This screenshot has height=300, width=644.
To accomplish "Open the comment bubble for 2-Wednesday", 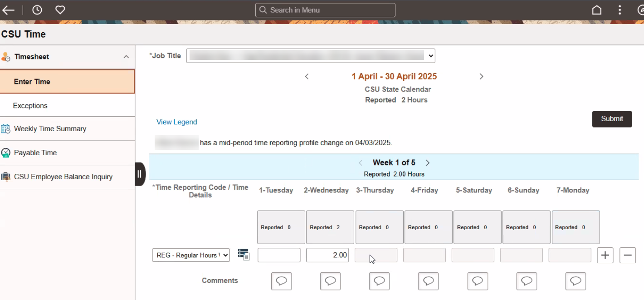I will tap(330, 281).
